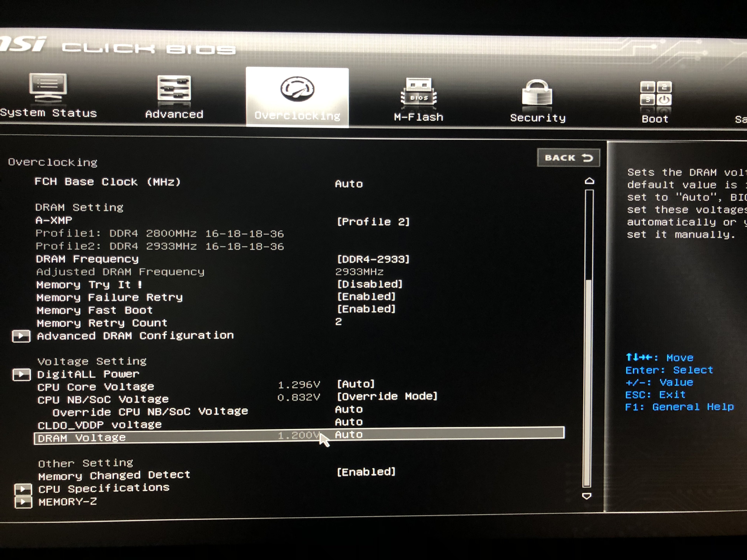
Task: Expand CPU Specifications submenu arrow
Action: pyautogui.click(x=23, y=489)
